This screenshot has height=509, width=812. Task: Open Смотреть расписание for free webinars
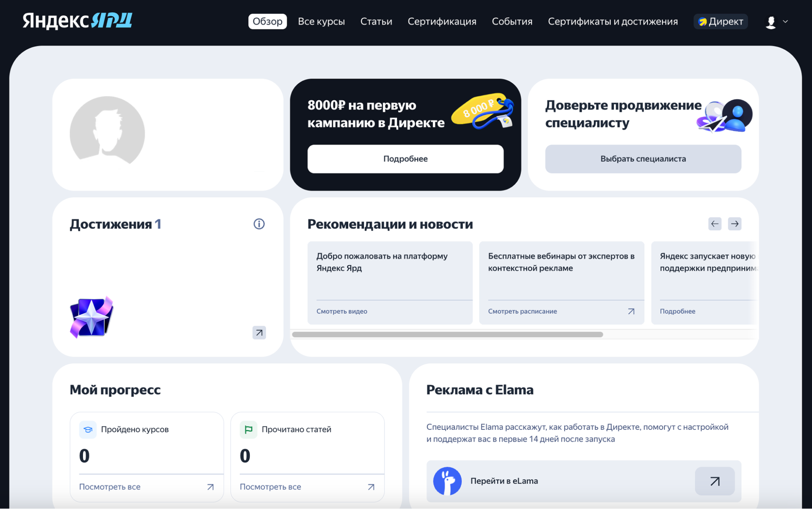522,311
